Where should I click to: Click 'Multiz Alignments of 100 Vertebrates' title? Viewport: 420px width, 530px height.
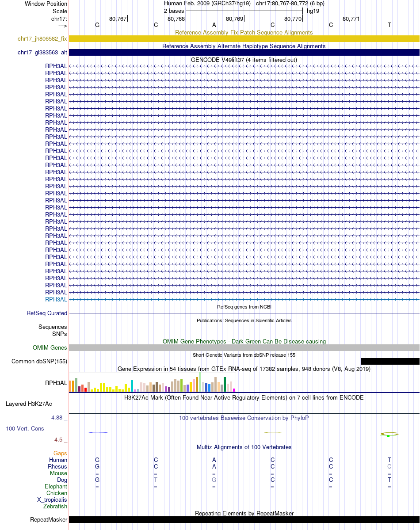click(x=244, y=447)
